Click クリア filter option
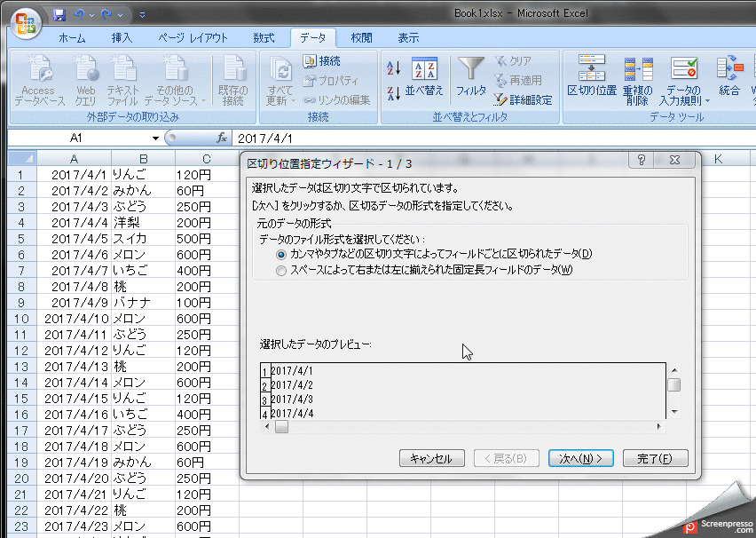 pos(514,61)
